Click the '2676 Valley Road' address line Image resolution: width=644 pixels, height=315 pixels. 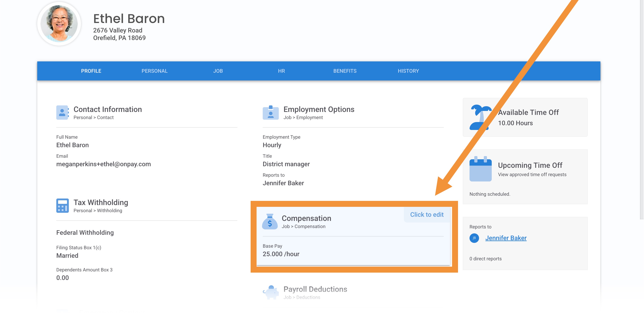click(x=118, y=31)
